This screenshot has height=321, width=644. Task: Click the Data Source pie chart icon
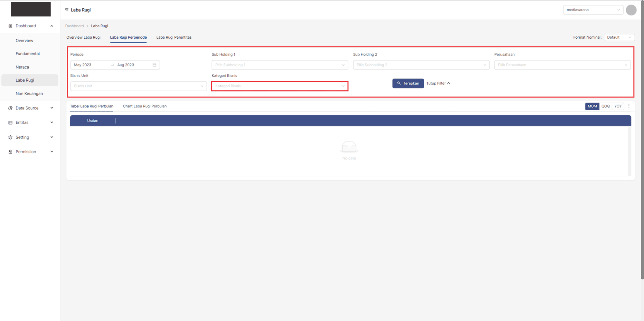[10, 108]
